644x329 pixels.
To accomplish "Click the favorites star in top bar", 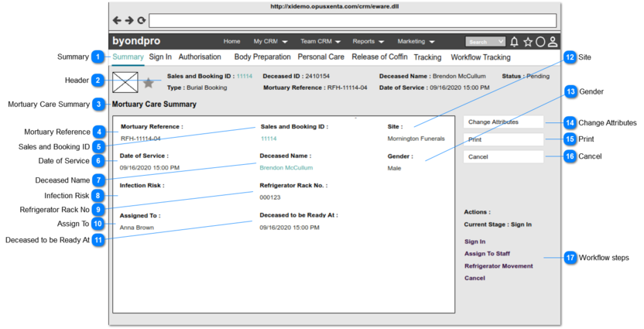I will (528, 42).
